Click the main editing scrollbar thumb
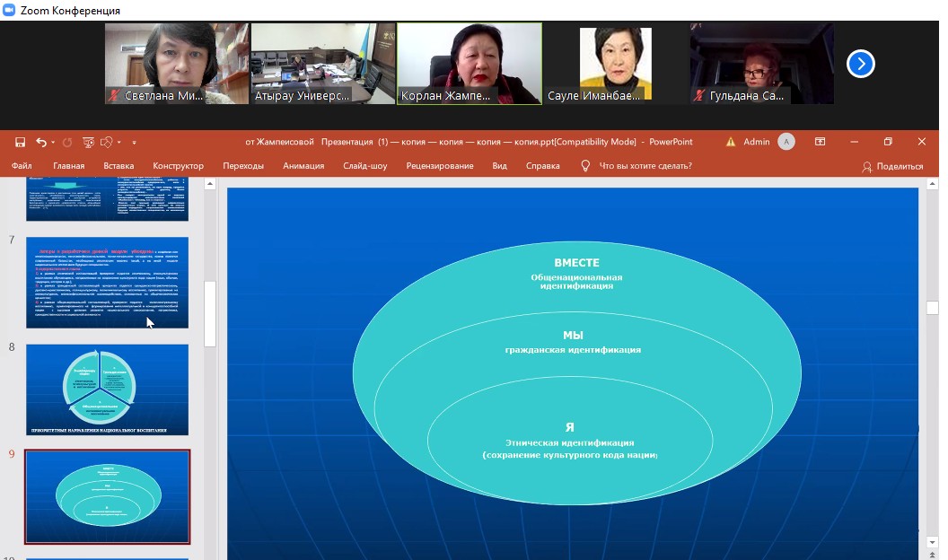The height and width of the screenshot is (560, 948). point(932,308)
